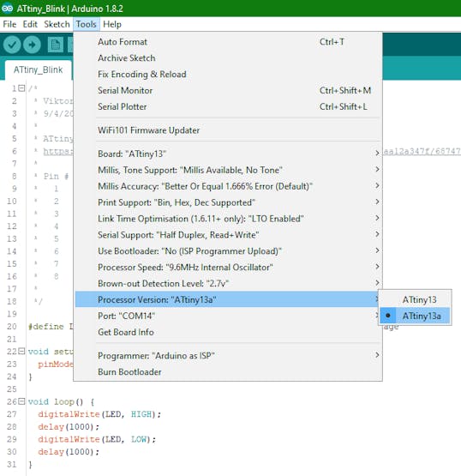This screenshot has width=461, height=476.
Task: Collapse the setup function at line 22
Action: tap(21, 352)
